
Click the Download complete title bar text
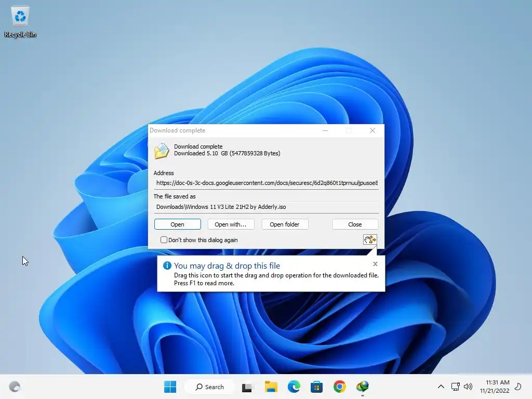178,130
